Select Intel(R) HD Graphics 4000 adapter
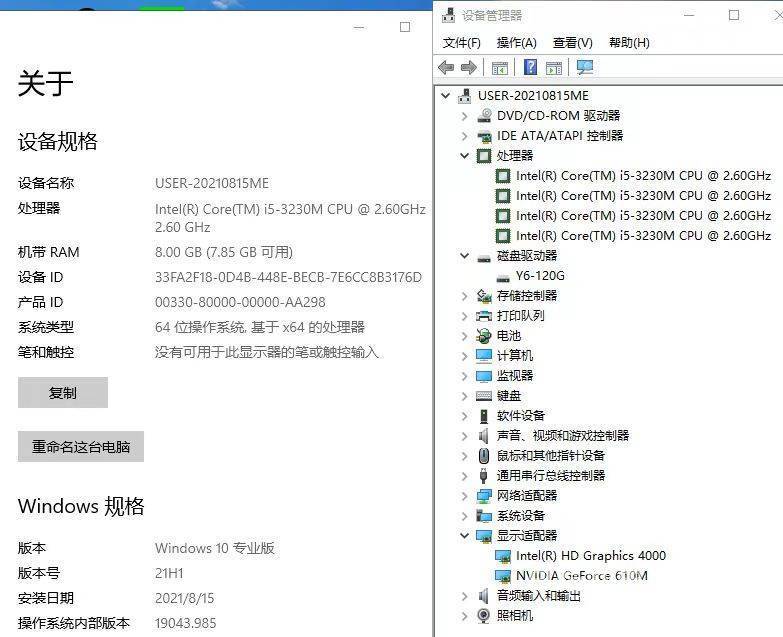This screenshot has height=637, width=783. pyautogui.click(x=591, y=556)
